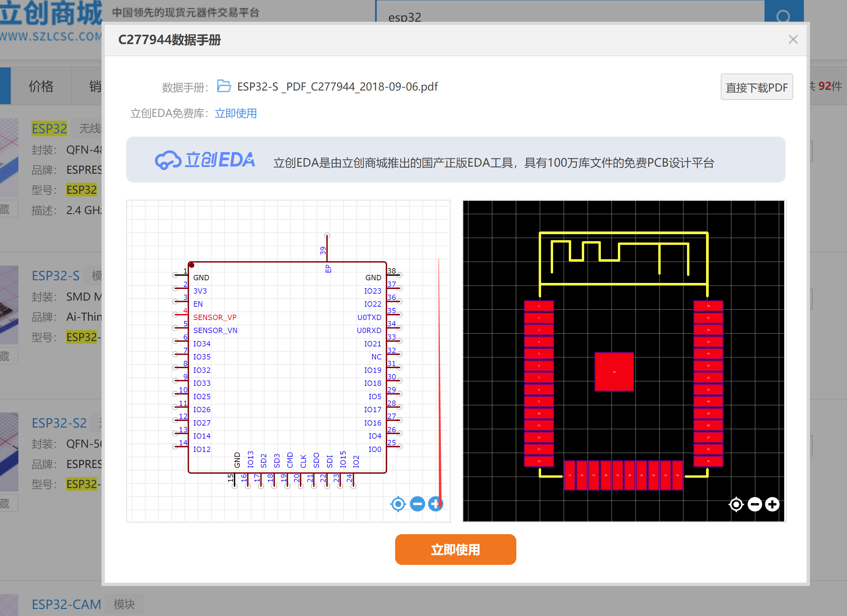Open the ESP32-S product listing
This screenshot has width=847, height=616.
(55, 276)
